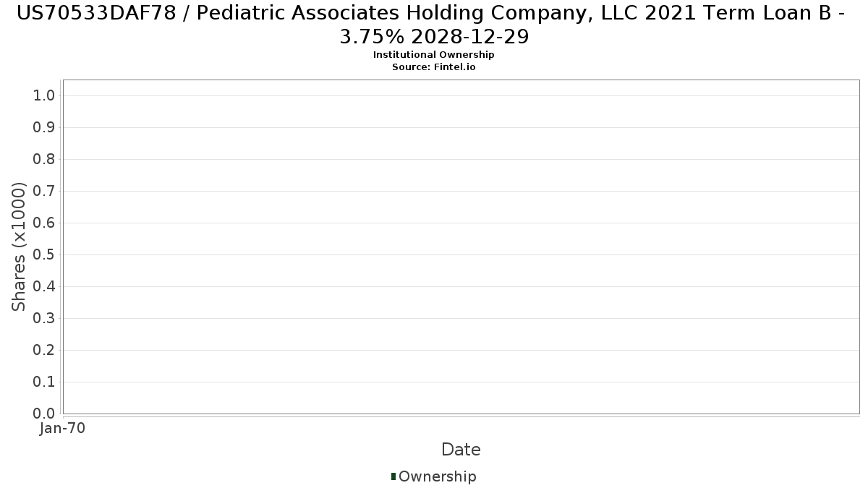
Task: Click the Shares (x1000) axis title
Action: 20,247
